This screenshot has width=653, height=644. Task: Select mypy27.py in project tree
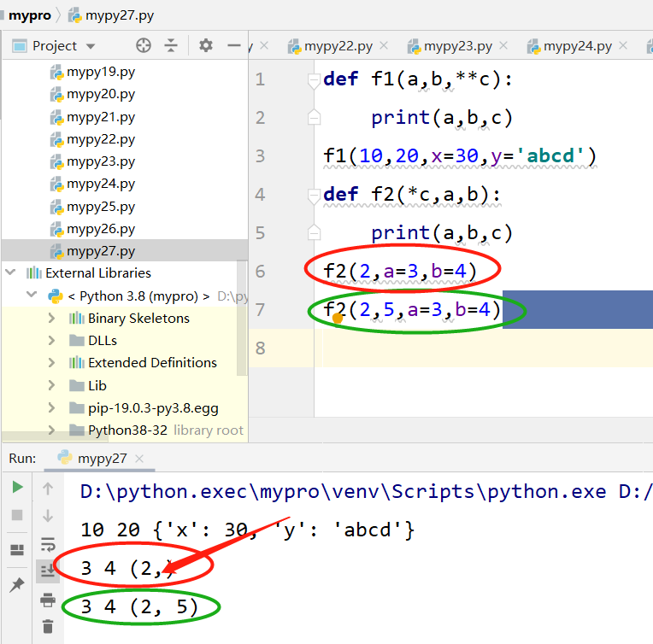tap(125, 250)
